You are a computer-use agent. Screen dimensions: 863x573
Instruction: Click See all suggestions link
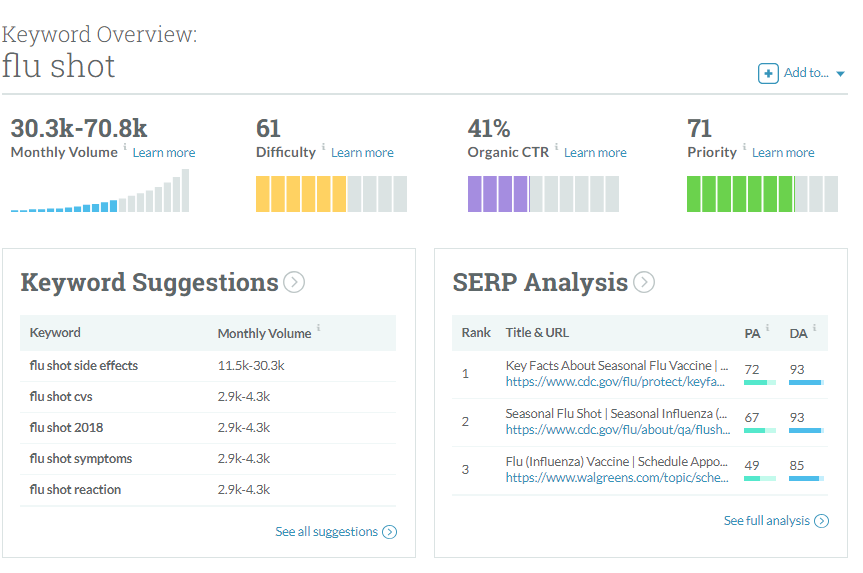326,532
